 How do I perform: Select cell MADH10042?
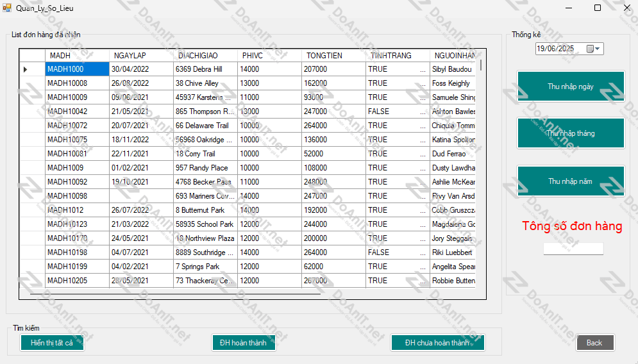77,112
